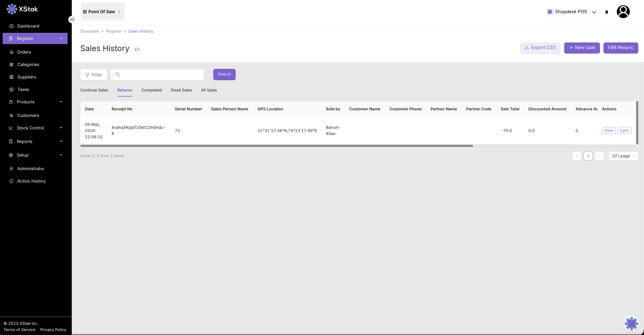Expand the Stock Control menu
The width and height of the screenshot is (644, 335).
35,128
